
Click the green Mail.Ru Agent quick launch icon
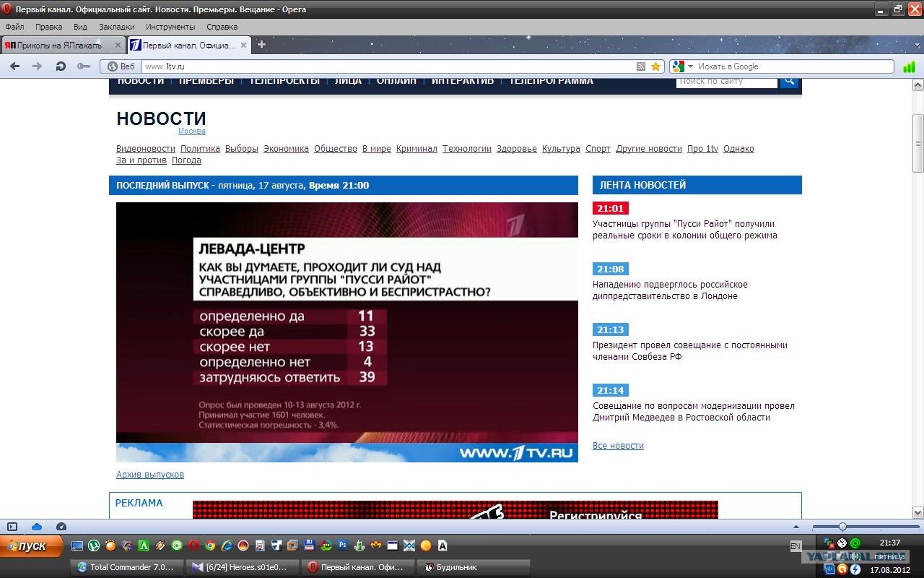(177, 545)
